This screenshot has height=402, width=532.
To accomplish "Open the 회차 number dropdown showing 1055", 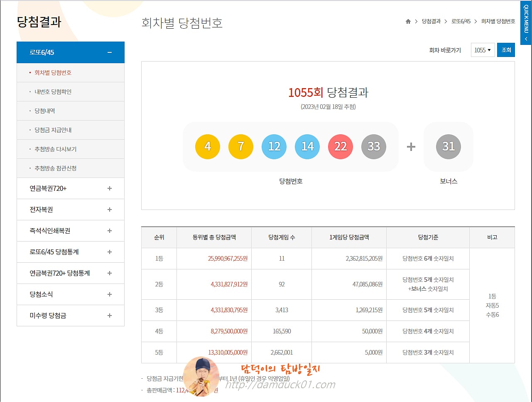I will click(x=483, y=50).
